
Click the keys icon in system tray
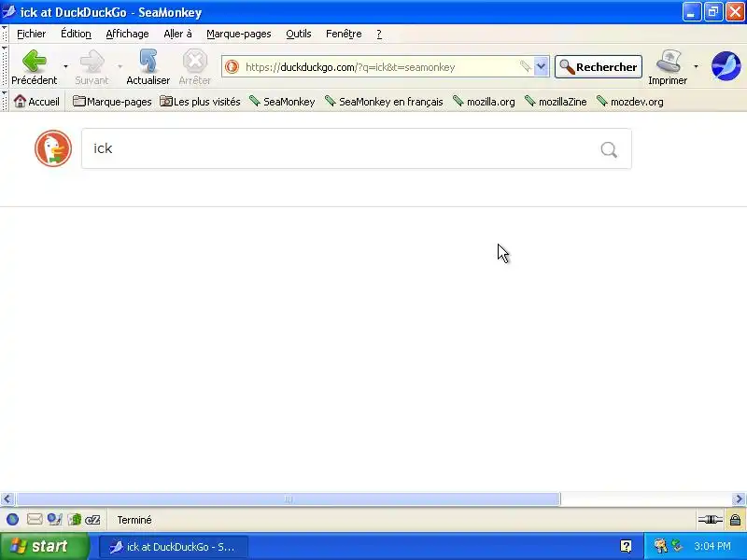pyautogui.click(x=660, y=546)
